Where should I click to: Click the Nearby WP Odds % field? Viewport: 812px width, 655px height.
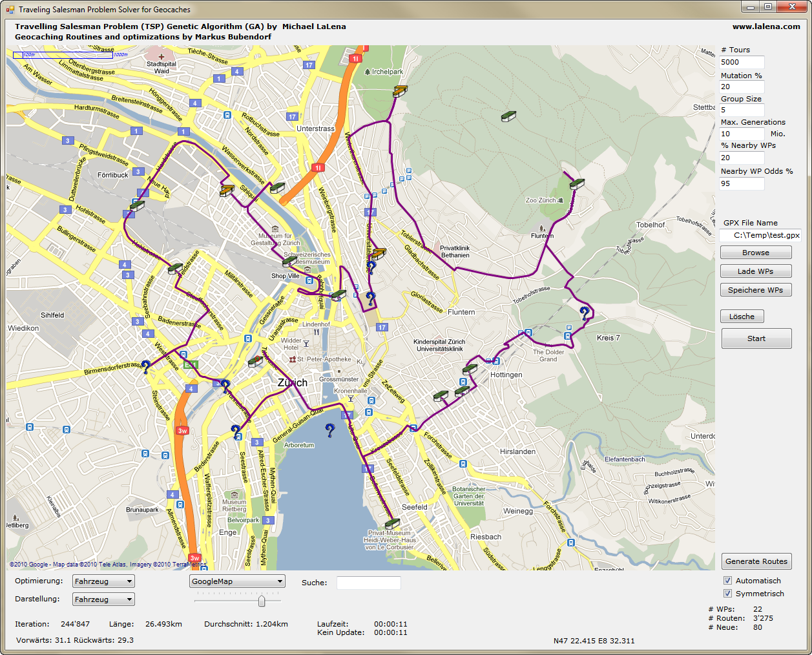tap(742, 183)
